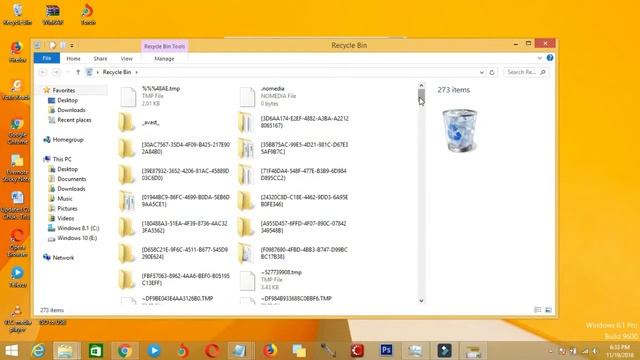
Task: Click the forward navigation arrow
Action: (56, 72)
